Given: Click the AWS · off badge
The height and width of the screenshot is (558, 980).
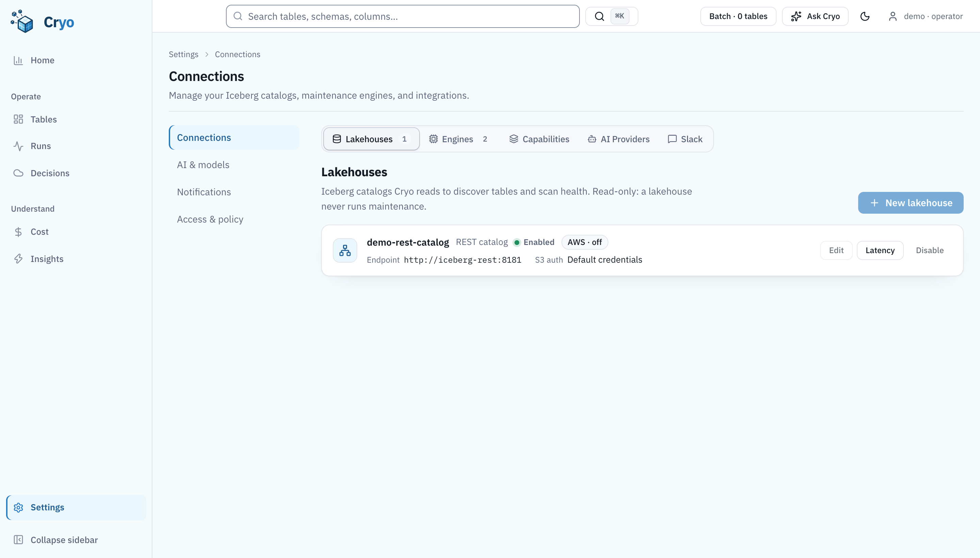Looking at the screenshot, I should point(585,242).
